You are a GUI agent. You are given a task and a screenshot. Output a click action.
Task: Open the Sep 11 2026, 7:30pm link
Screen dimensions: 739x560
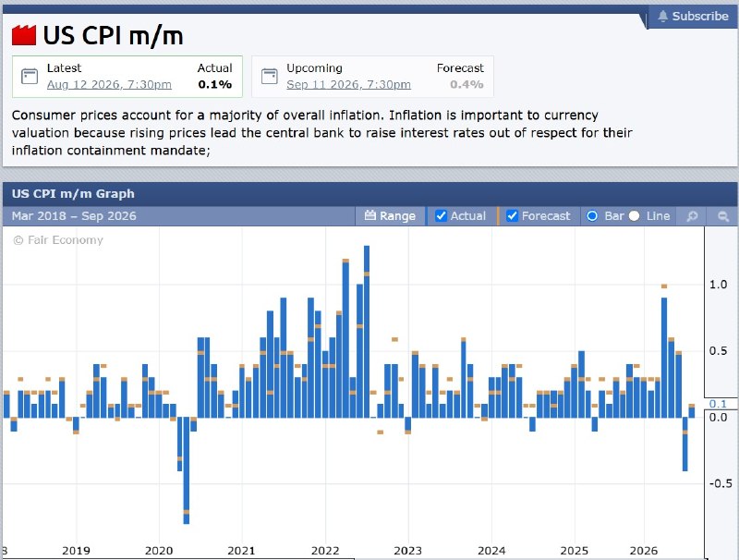click(349, 84)
